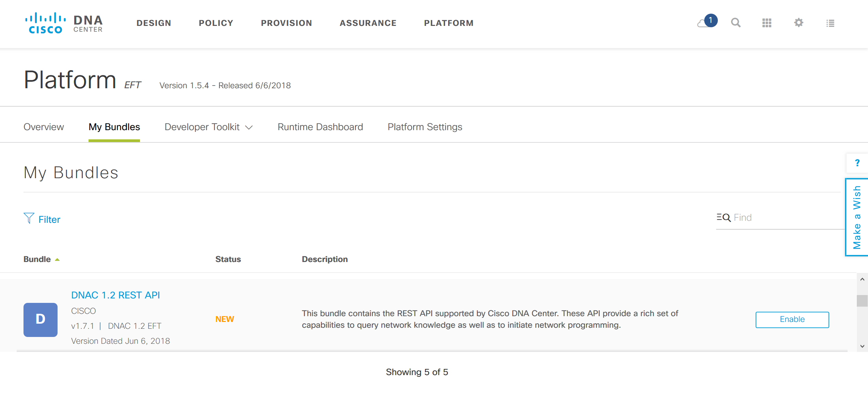Click the Cisco DNA Center logo
Screen dimensions: 868x401
click(x=64, y=23)
